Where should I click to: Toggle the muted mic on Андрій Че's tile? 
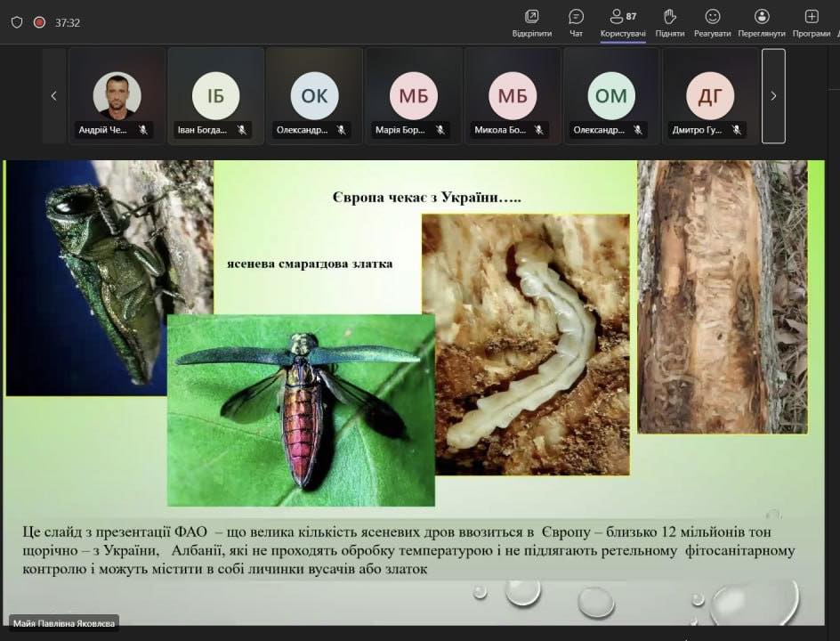pos(142,130)
